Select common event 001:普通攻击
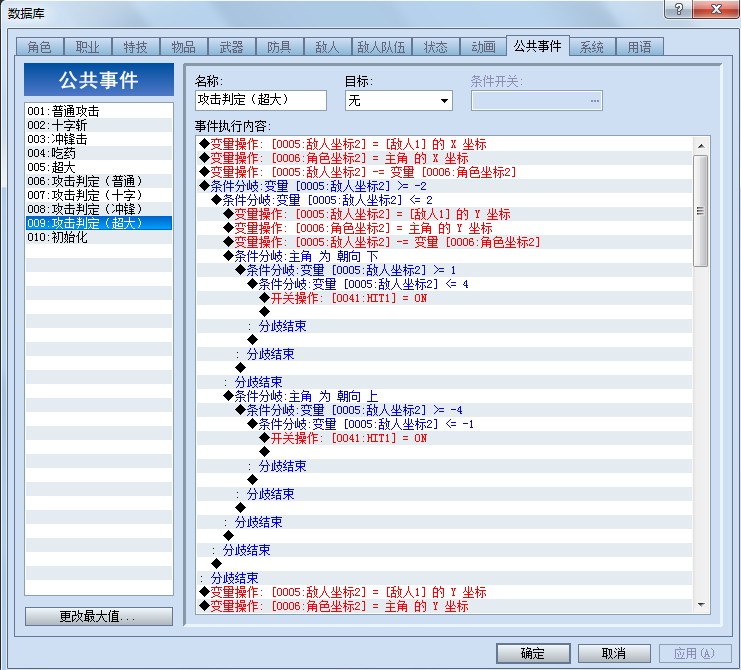The image size is (741, 670). [99, 111]
